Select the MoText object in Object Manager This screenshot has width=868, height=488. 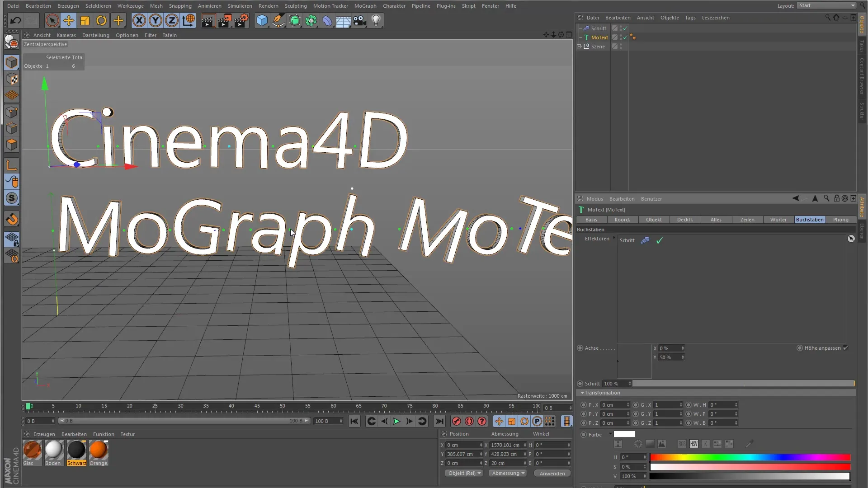[599, 38]
